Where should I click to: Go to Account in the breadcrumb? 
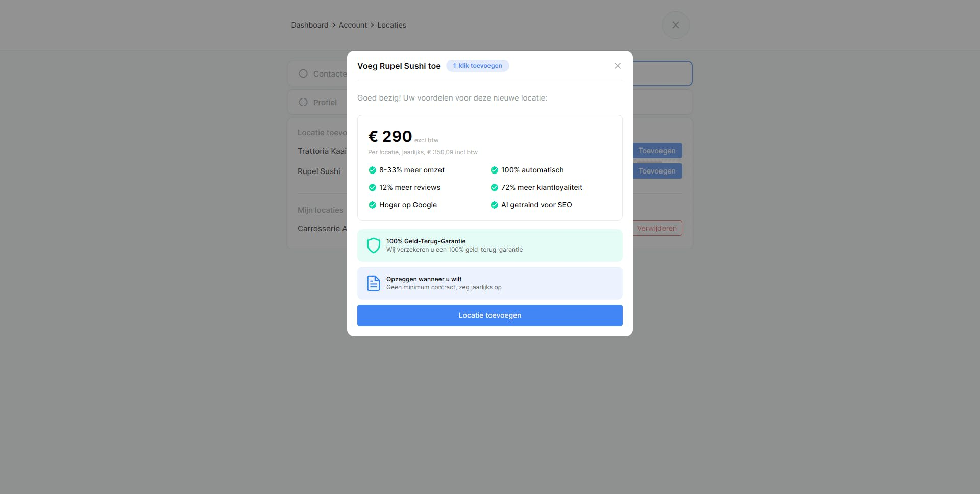(353, 25)
